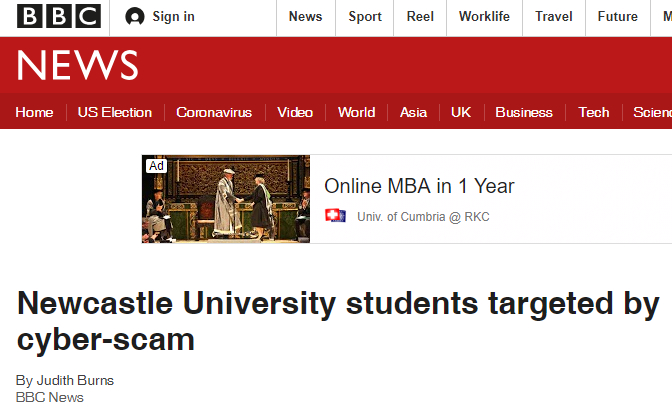Screen dimensions: 672x413
Task: Select the World news tab
Action: (x=356, y=112)
